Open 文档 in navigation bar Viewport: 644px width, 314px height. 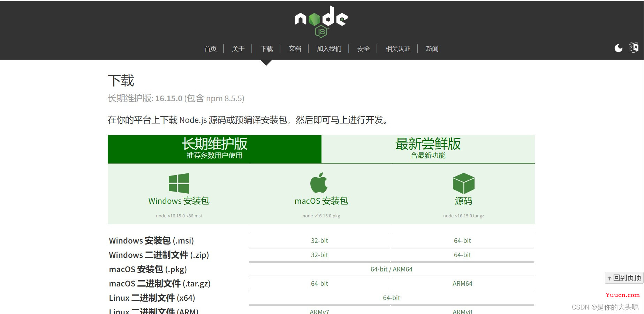[295, 49]
